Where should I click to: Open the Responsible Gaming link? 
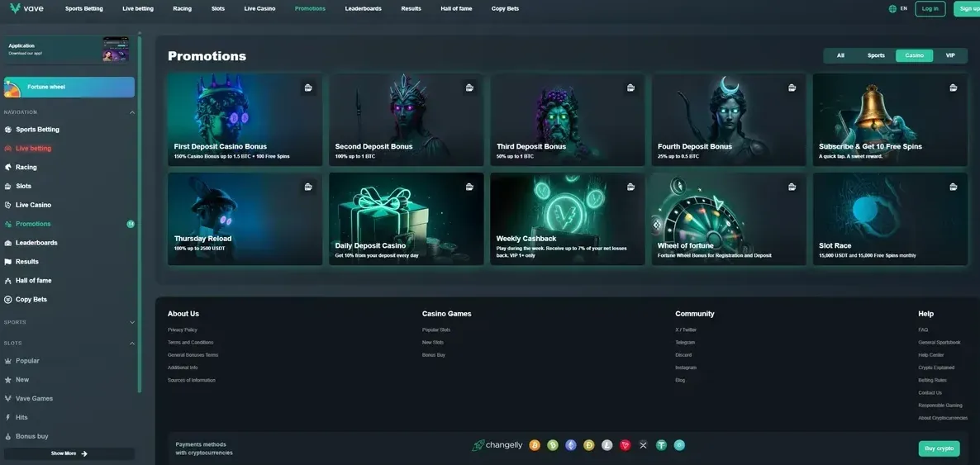[x=940, y=406]
